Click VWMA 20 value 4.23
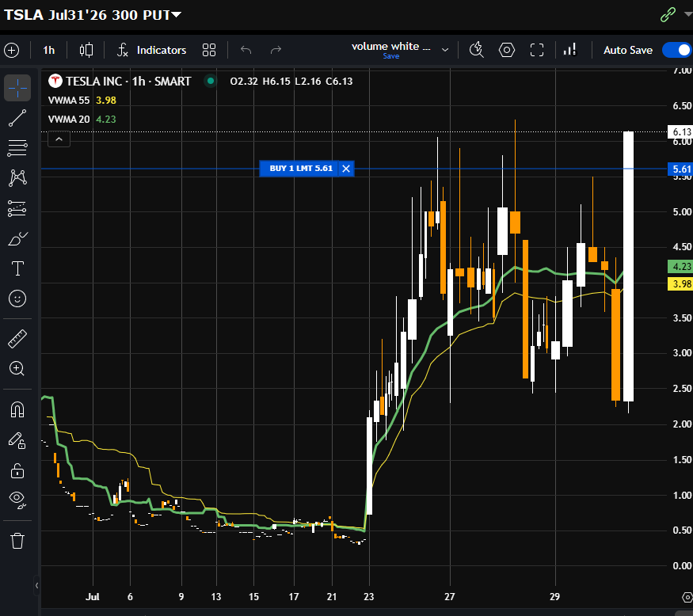The width and height of the screenshot is (693, 616). (x=106, y=120)
